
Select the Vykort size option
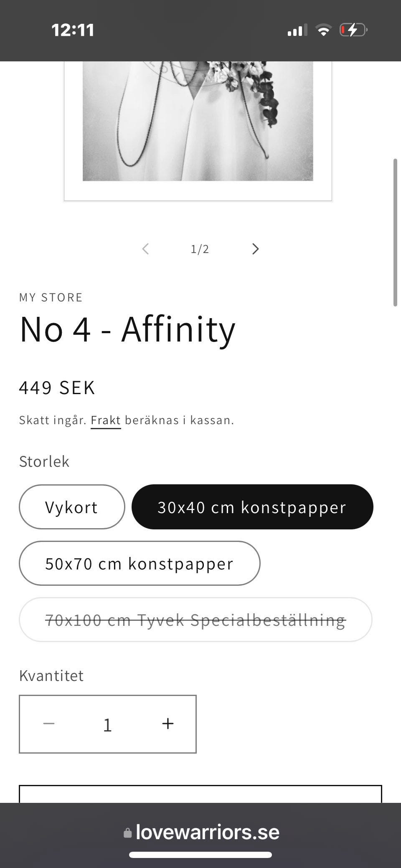coord(72,507)
